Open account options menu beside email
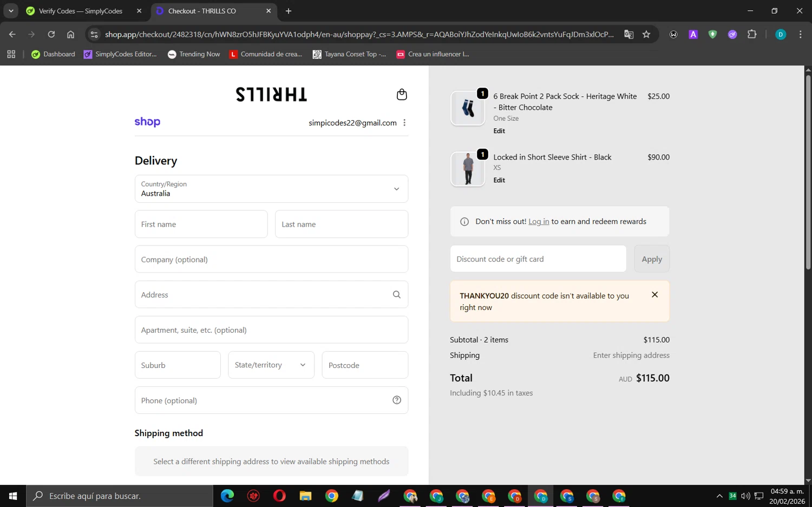This screenshot has height=507, width=812. pos(404,123)
